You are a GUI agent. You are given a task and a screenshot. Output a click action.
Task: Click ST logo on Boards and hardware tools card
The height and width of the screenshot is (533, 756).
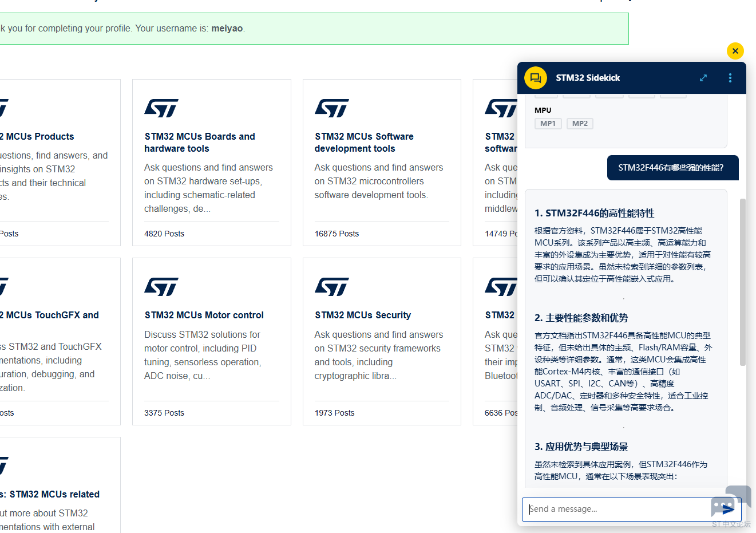tap(161, 108)
